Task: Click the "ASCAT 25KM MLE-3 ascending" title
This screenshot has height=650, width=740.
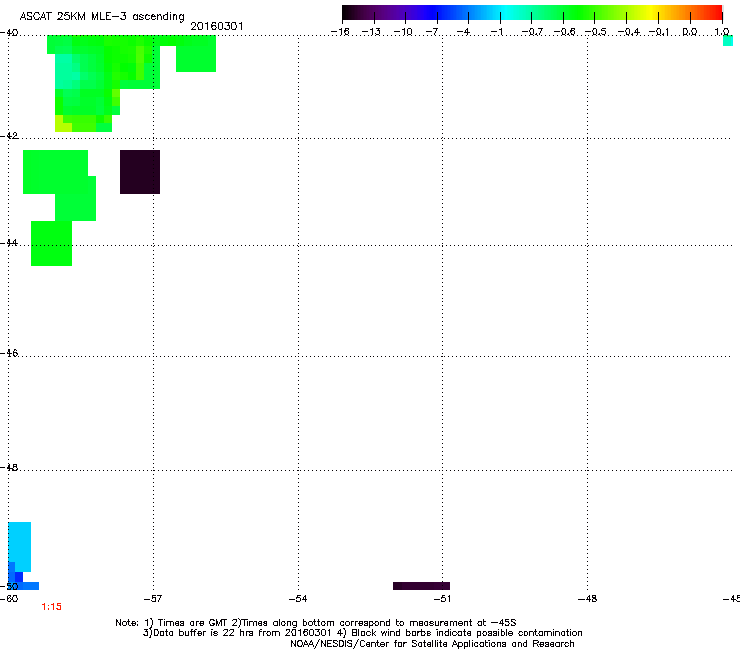Action: (102, 17)
